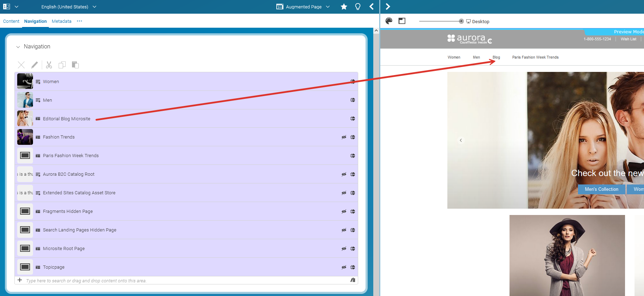
Task: Open the color palette icon in preview
Action: point(389,21)
